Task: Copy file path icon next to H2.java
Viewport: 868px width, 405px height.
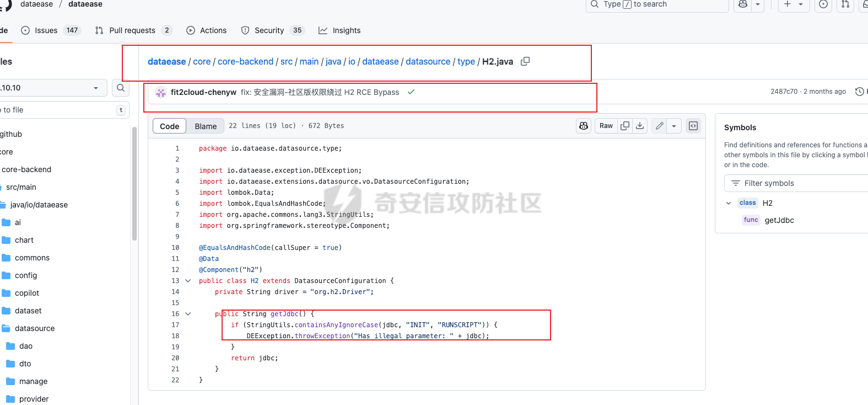Action: pyautogui.click(x=525, y=61)
